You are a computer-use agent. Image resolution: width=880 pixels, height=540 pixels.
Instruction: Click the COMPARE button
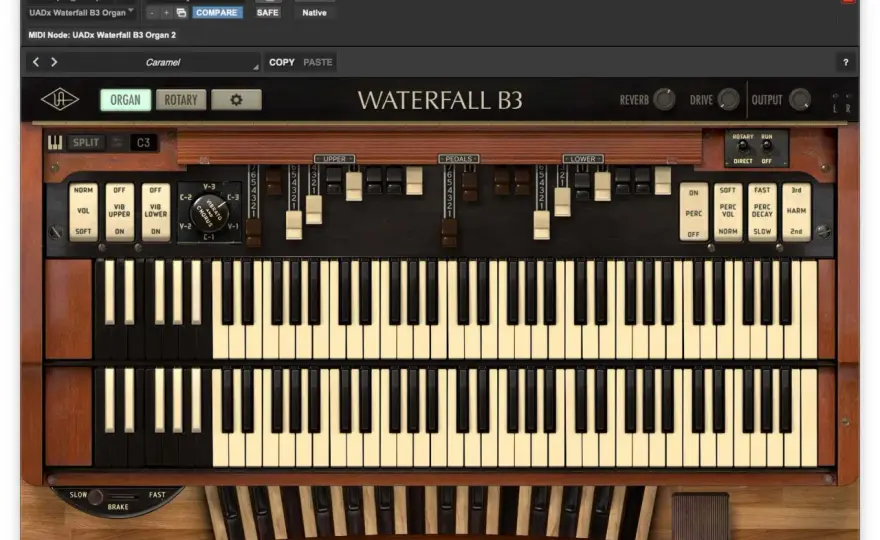[217, 12]
